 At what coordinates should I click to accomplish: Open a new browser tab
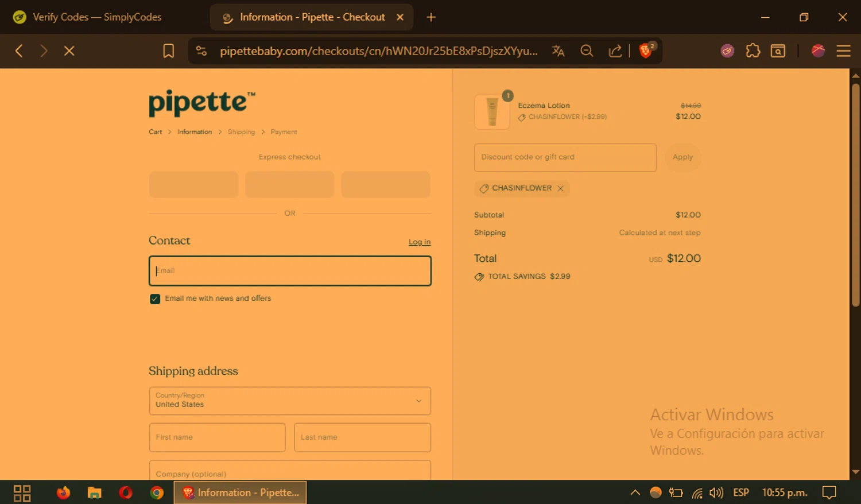pyautogui.click(x=431, y=17)
